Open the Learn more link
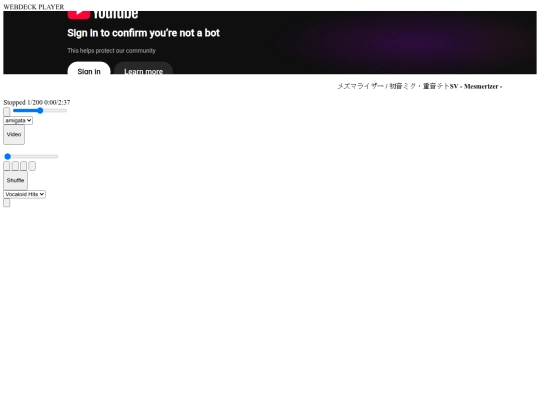The width and height of the screenshot is (540, 405). point(143,68)
